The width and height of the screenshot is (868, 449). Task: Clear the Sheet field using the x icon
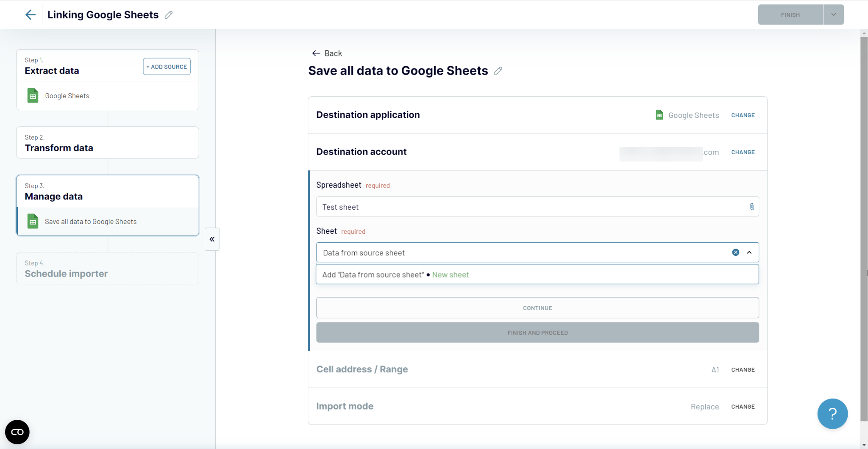point(735,252)
